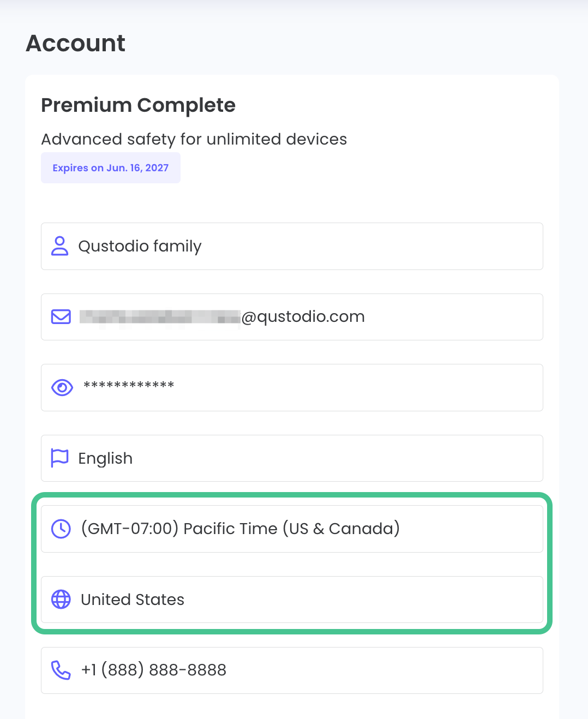The image size is (588, 719).
Task: Select the Account page heading
Action: tap(75, 43)
